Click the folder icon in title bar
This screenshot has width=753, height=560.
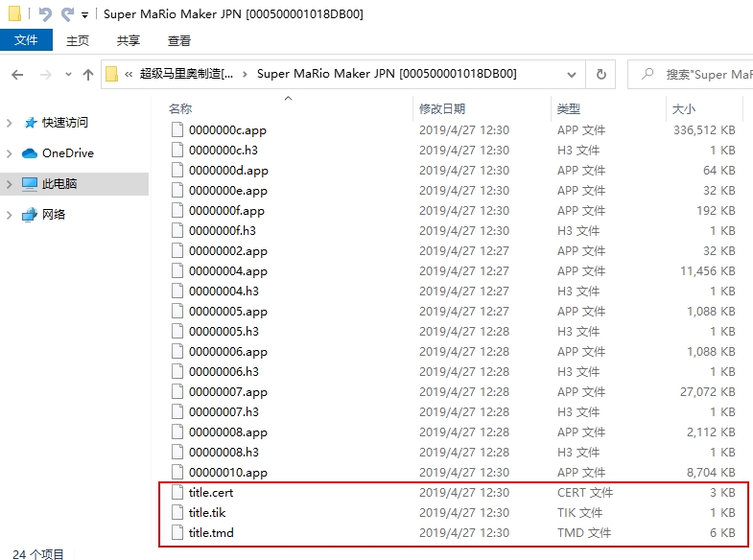coord(15,13)
